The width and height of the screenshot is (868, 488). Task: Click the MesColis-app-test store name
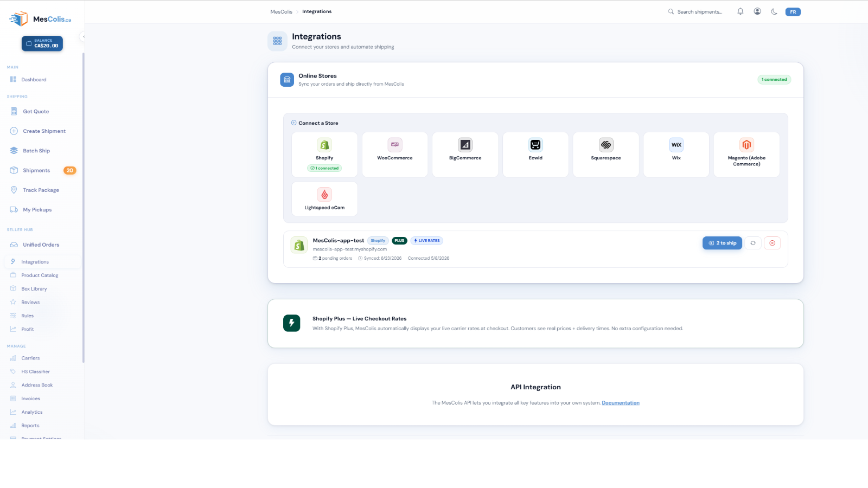(339, 241)
